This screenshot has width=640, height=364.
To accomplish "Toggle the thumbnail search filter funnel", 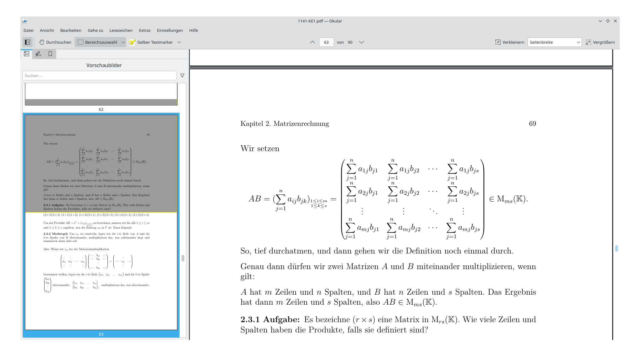I will (x=182, y=75).
